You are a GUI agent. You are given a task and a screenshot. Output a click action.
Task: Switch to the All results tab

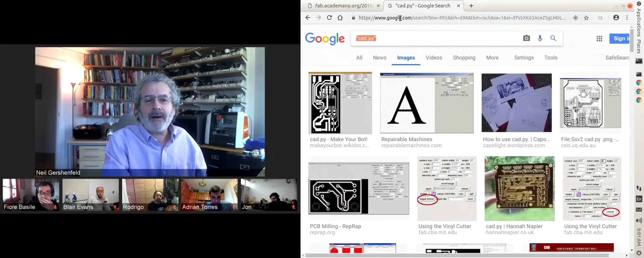(359, 58)
